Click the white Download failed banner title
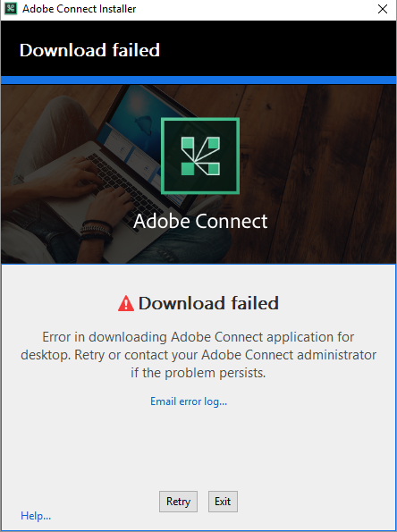Viewport: 397px width, 532px height. [x=89, y=50]
